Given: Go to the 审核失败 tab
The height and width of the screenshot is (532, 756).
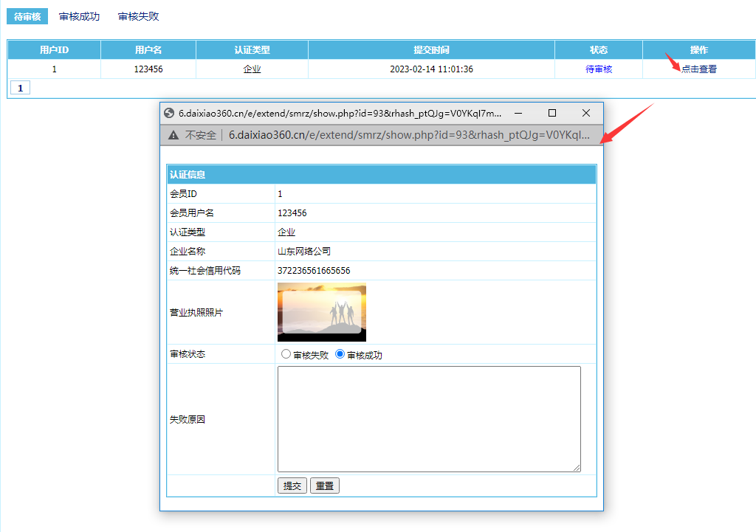Looking at the screenshot, I should point(138,16).
